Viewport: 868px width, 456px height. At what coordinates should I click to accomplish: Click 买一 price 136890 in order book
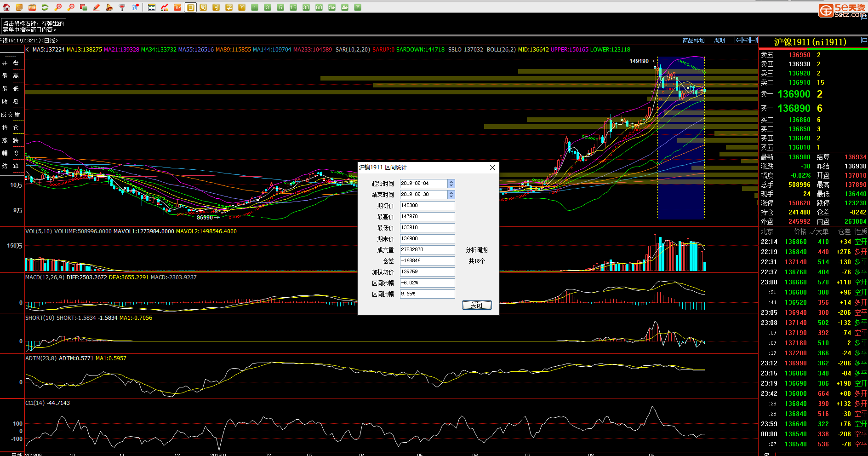[794, 108]
